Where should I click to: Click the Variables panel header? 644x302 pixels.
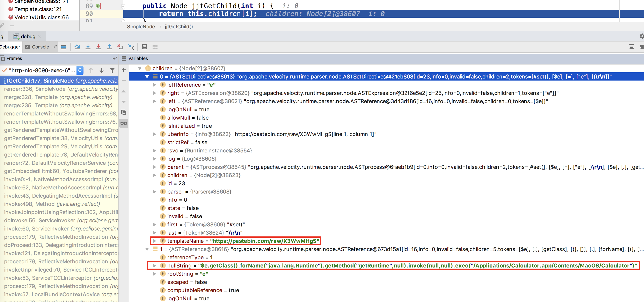click(x=381, y=58)
